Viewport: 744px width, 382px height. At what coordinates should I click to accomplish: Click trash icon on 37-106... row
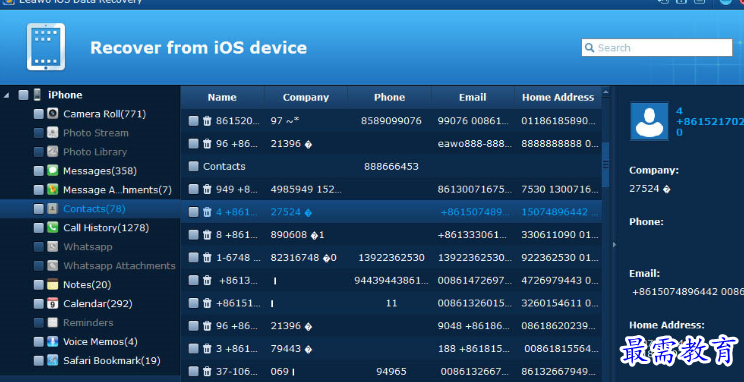(x=207, y=372)
